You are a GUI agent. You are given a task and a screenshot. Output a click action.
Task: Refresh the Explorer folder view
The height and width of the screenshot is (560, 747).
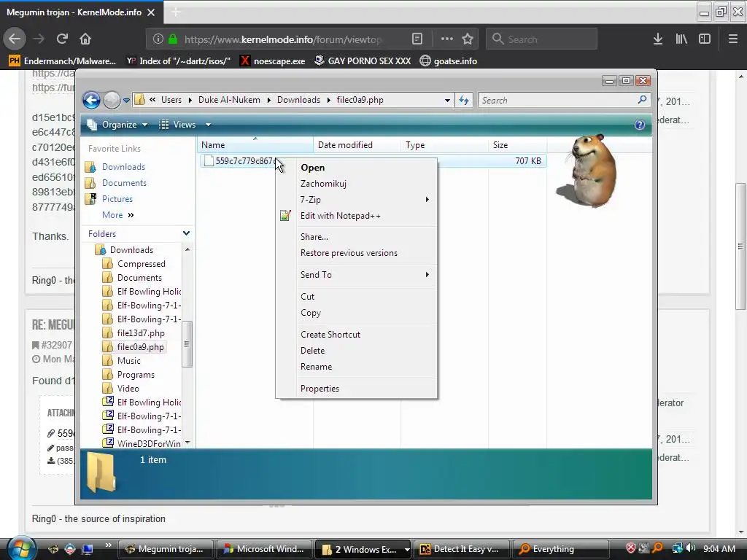pyautogui.click(x=463, y=100)
